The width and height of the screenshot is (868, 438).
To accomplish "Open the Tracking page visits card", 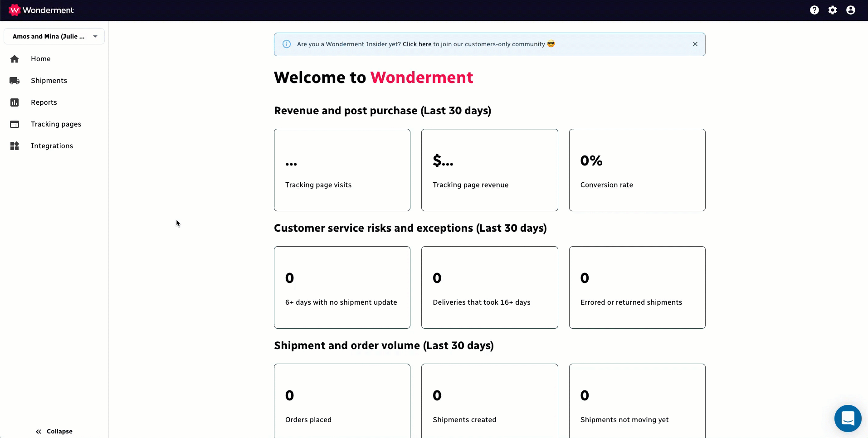I will click(x=342, y=170).
